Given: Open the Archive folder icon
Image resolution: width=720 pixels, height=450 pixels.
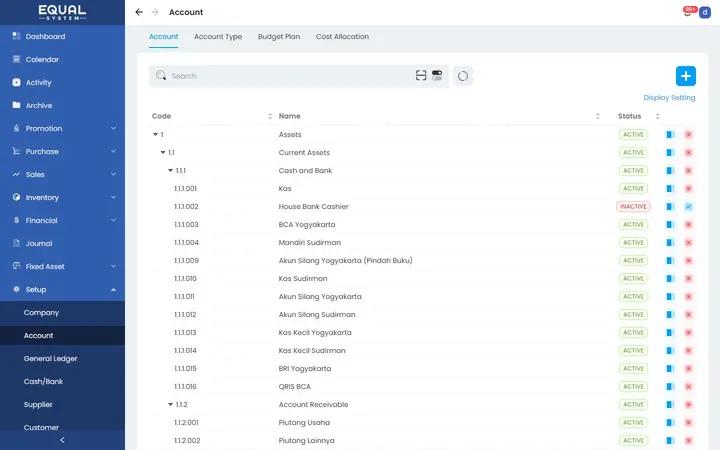Looking at the screenshot, I should 17,105.
